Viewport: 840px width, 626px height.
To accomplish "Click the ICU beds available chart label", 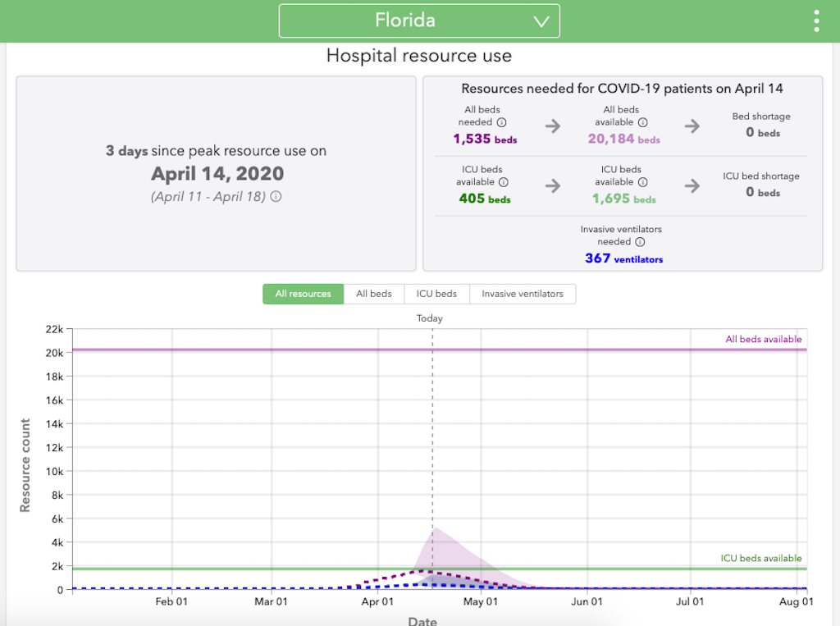I will coord(761,558).
